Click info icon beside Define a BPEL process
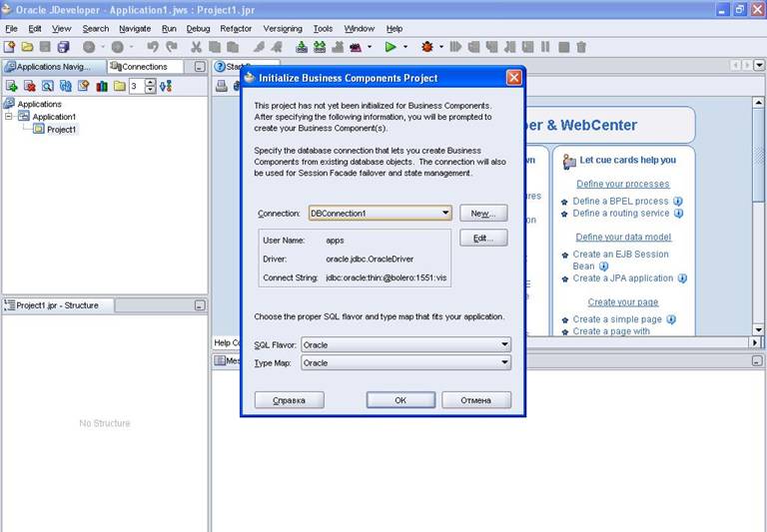The height and width of the screenshot is (532, 767). point(678,201)
